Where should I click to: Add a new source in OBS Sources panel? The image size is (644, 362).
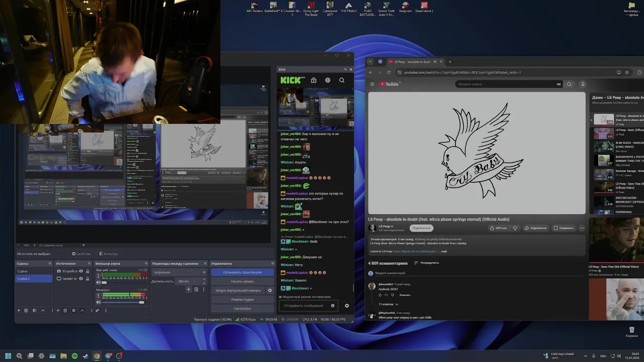(58, 311)
